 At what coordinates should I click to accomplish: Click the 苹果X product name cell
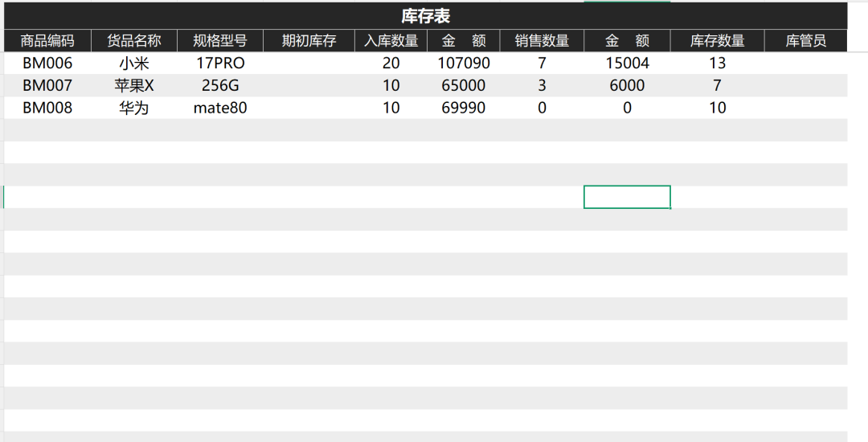[x=134, y=86]
